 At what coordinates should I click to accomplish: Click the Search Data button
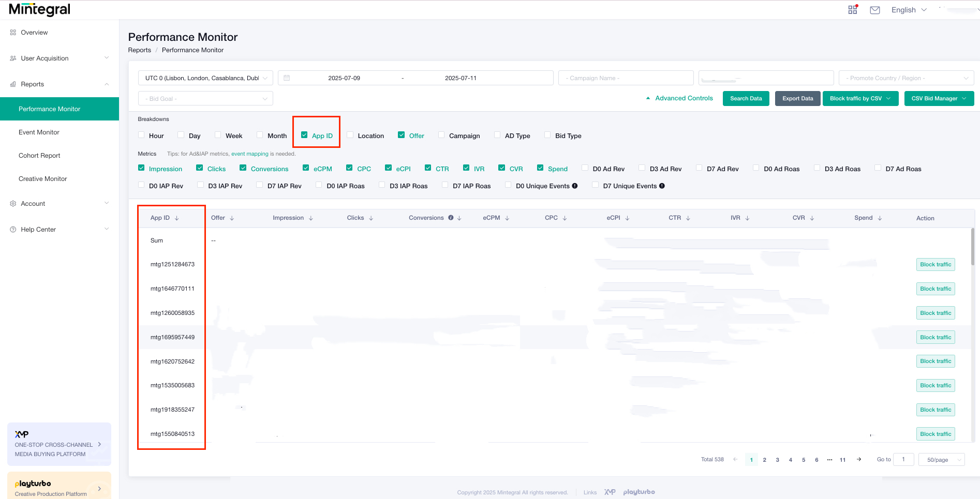[x=746, y=98]
